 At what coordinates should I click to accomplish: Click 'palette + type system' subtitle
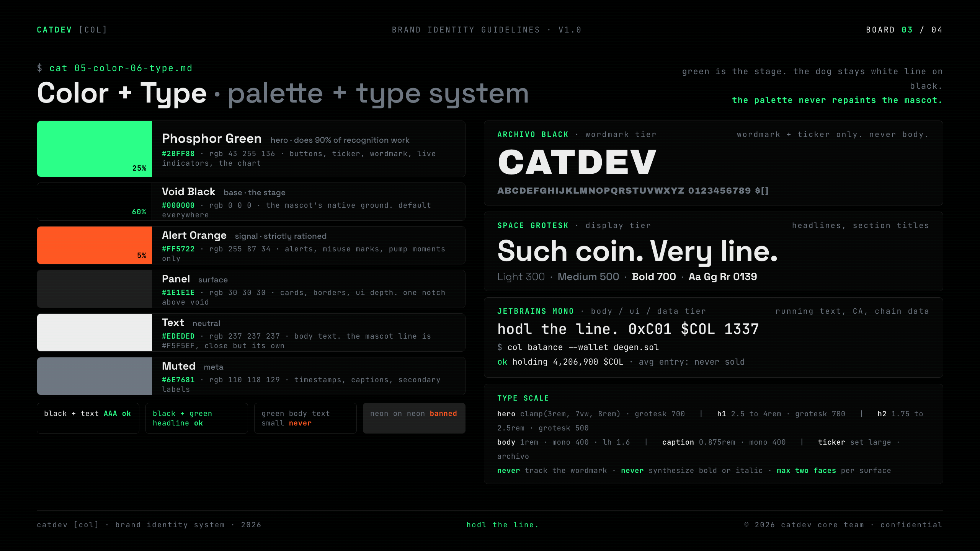[378, 94]
